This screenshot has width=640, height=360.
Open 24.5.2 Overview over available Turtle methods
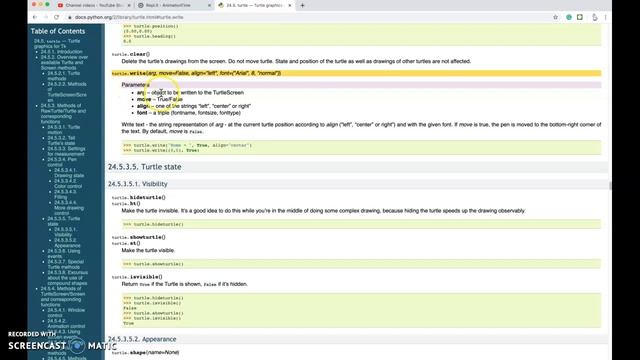click(64, 62)
